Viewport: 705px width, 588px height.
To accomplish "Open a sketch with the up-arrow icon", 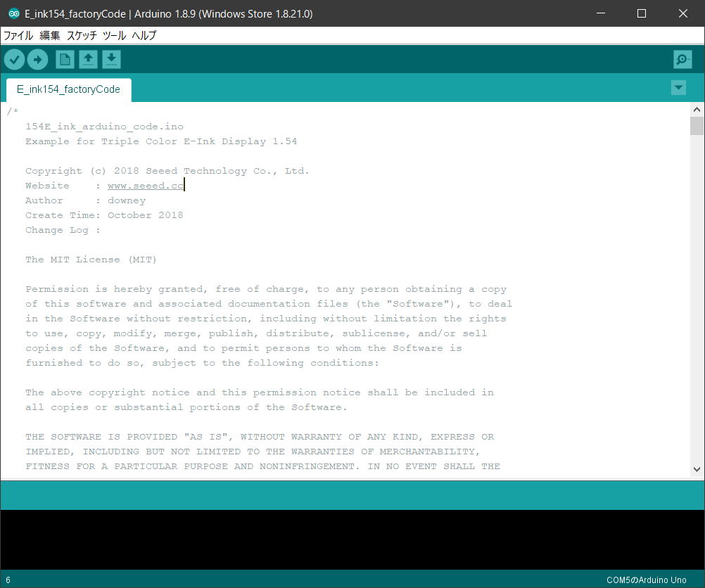I will tap(89, 59).
